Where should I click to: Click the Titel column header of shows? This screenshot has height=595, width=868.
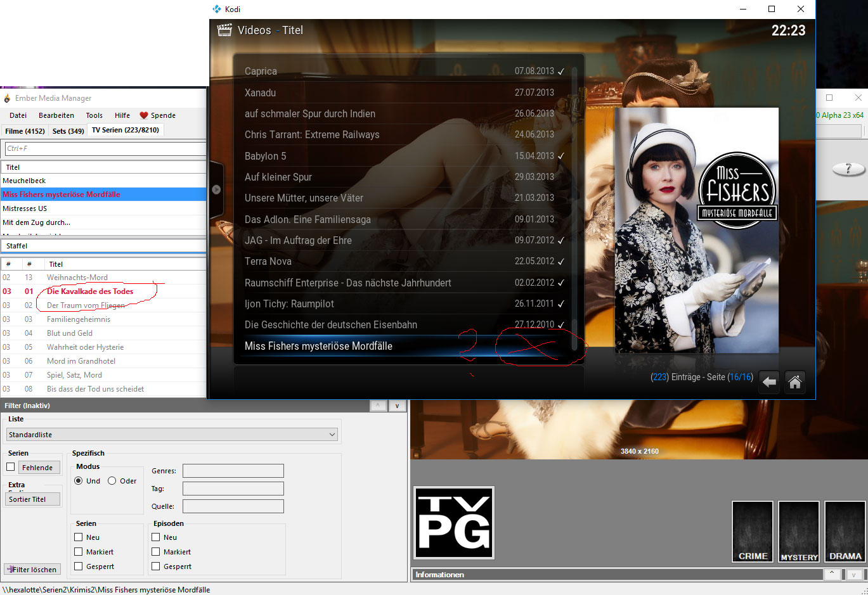tap(104, 167)
